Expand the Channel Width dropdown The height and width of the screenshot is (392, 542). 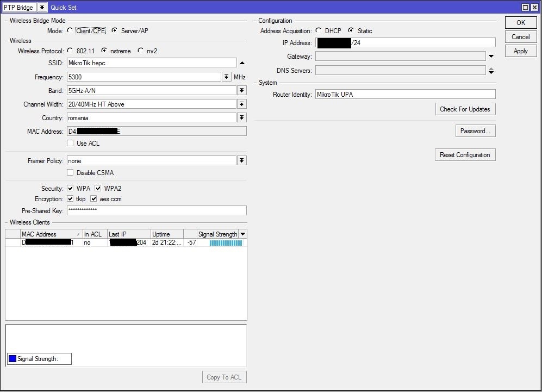click(x=242, y=104)
